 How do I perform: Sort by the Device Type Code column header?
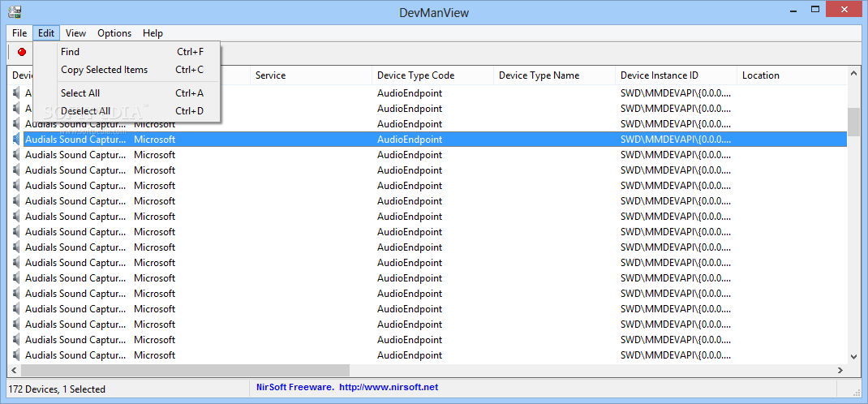click(432, 75)
